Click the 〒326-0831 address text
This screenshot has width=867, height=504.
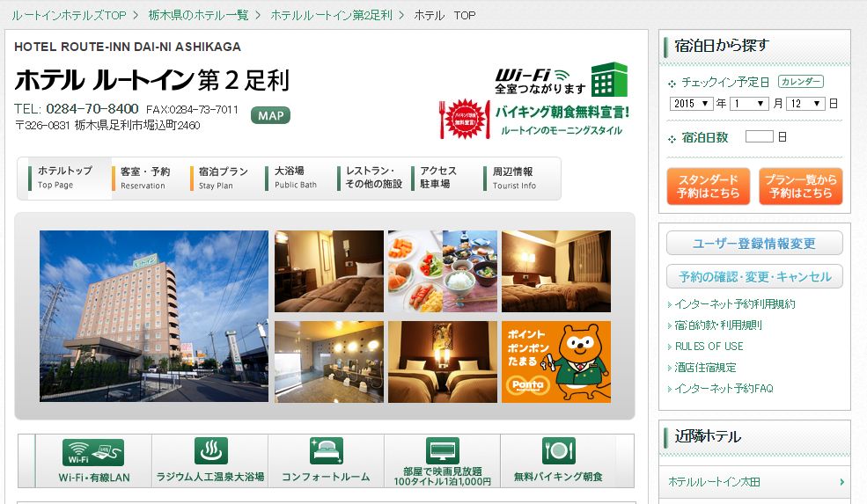(x=107, y=126)
